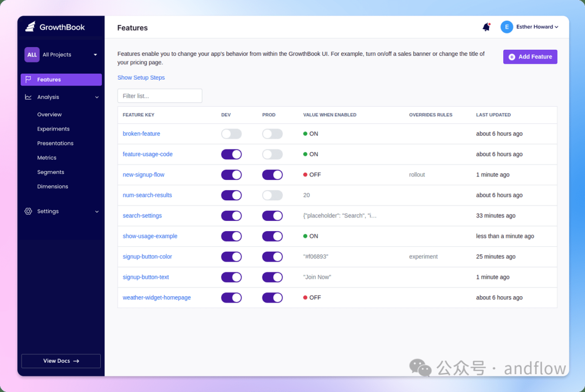Disable feature-usage-code in DEV

231,154
